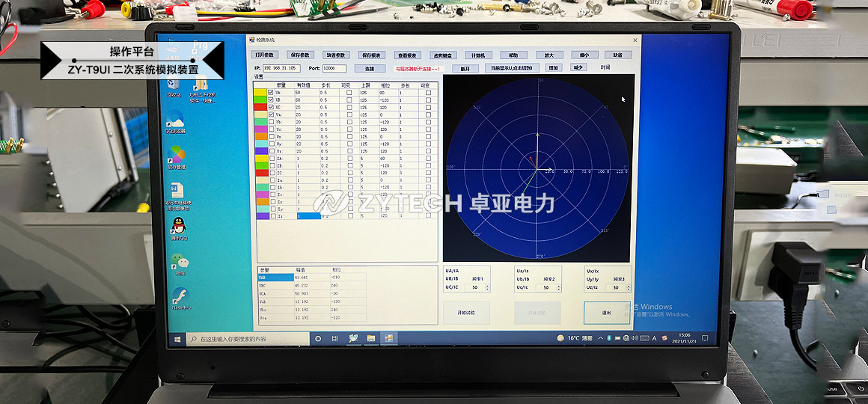Click the 缩小 zoom-out button
Viewport: 868px width, 404px height.
pos(584,55)
